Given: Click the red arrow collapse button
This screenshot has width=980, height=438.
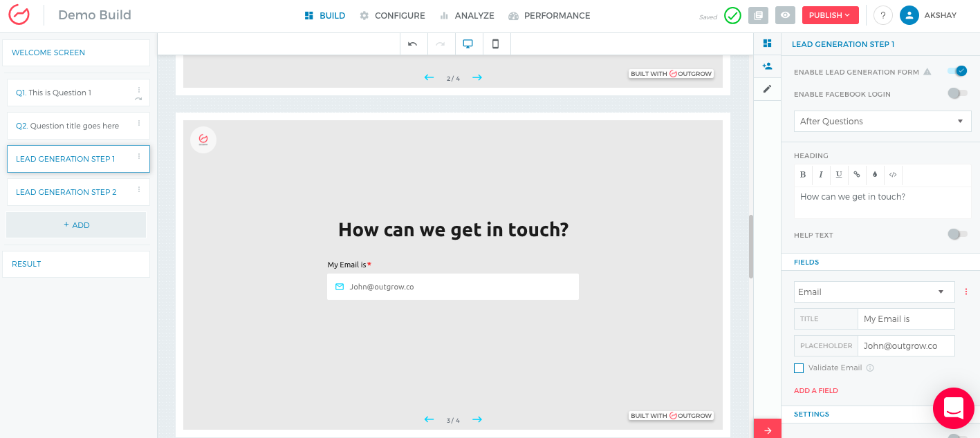Looking at the screenshot, I should (767, 430).
